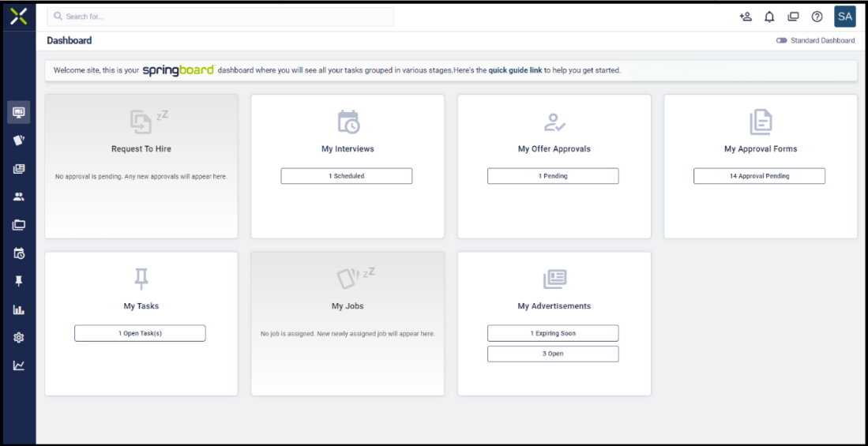Viewport: 868px width, 446px height.
Task: Open the stacked windows icon in header
Action: click(793, 17)
